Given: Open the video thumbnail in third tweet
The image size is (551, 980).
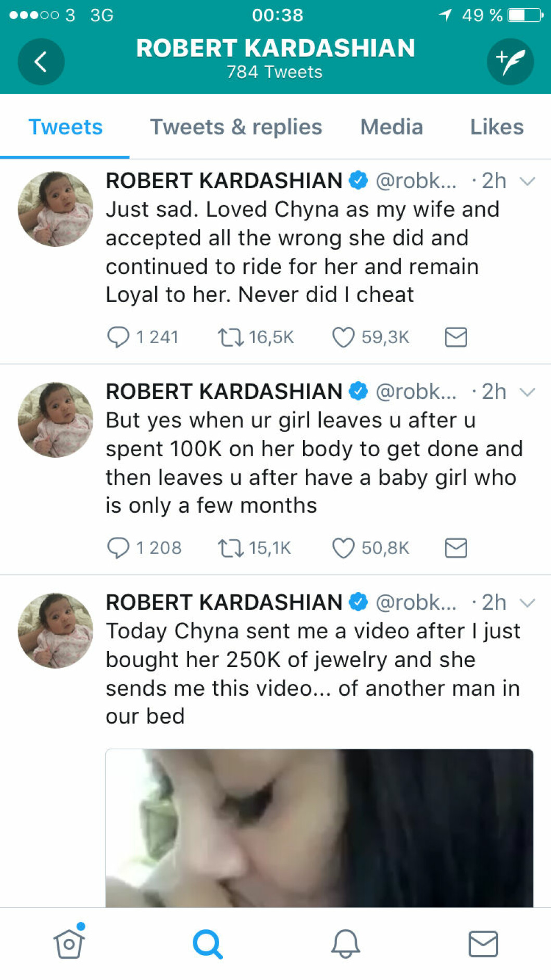Looking at the screenshot, I should point(319,828).
